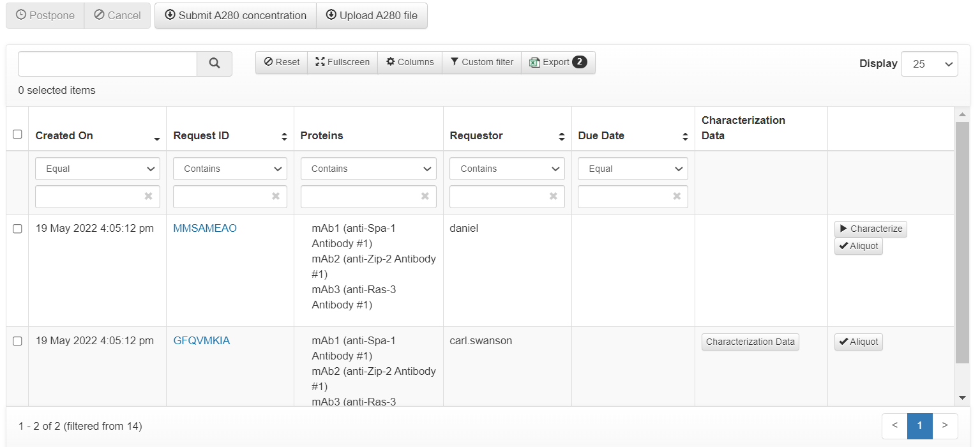Screen dimensions: 980x447
Task: Export table to Excel
Action: [x=558, y=62]
